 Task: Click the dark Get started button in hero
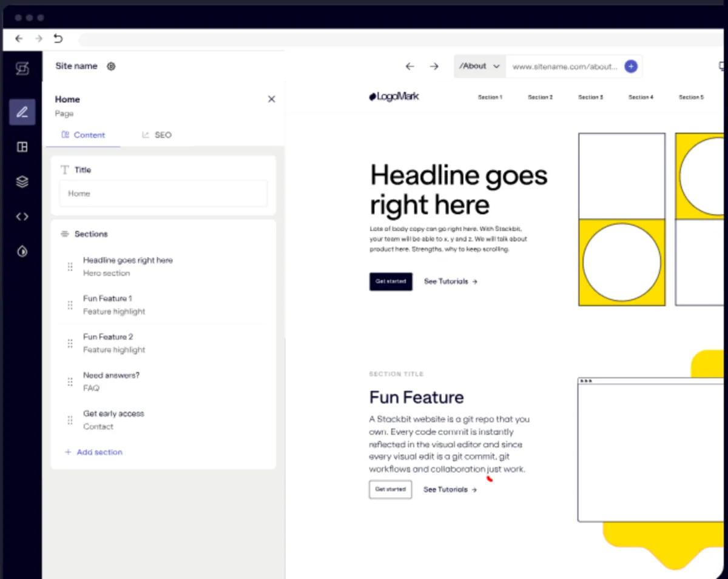coord(391,281)
